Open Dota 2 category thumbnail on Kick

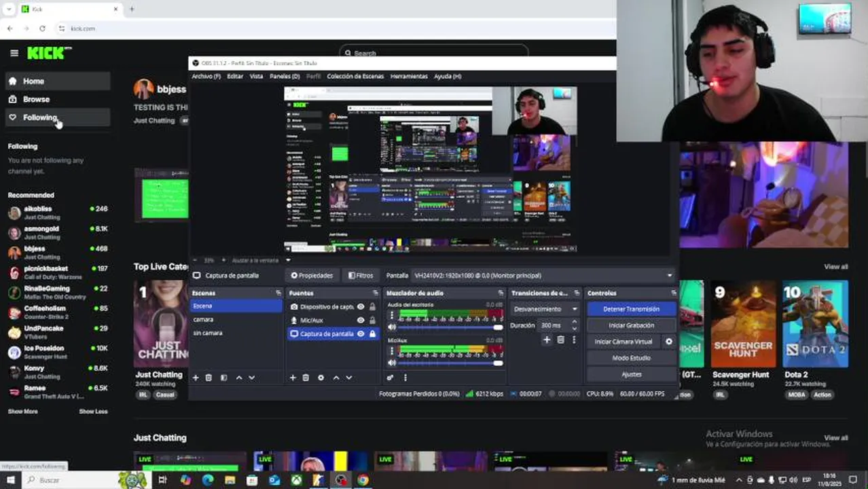click(815, 324)
